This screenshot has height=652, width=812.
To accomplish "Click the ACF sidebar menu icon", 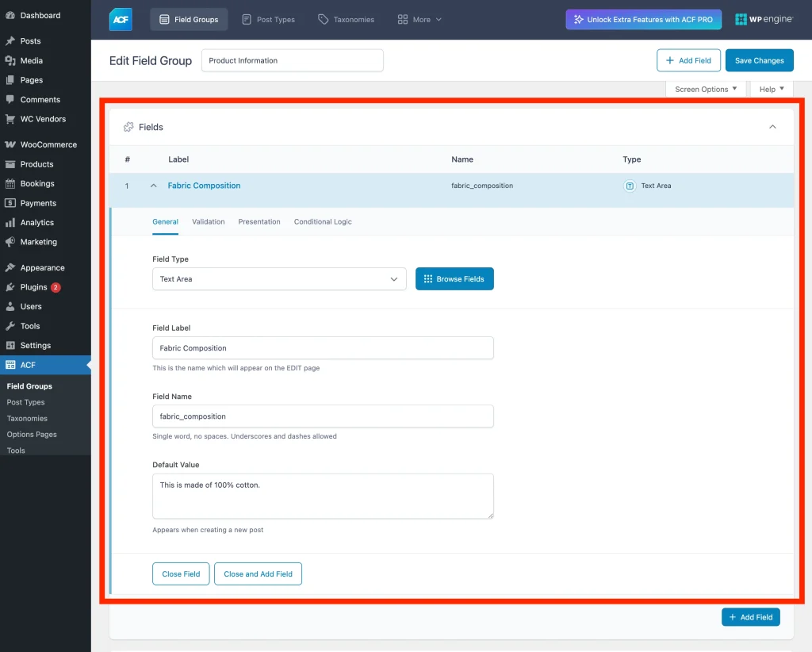I will pyautogui.click(x=10, y=365).
